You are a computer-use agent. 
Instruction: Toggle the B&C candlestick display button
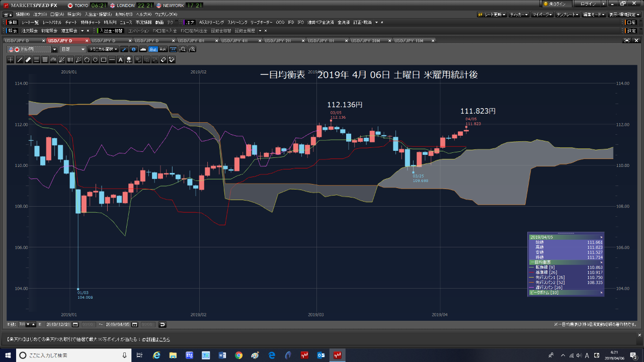click(x=152, y=49)
